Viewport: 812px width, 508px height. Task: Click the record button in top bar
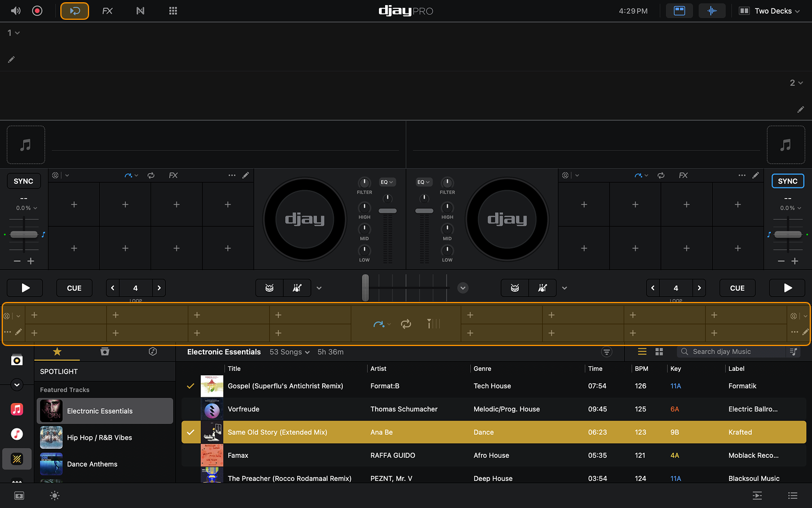pyautogui.click(x=37, y=11)
